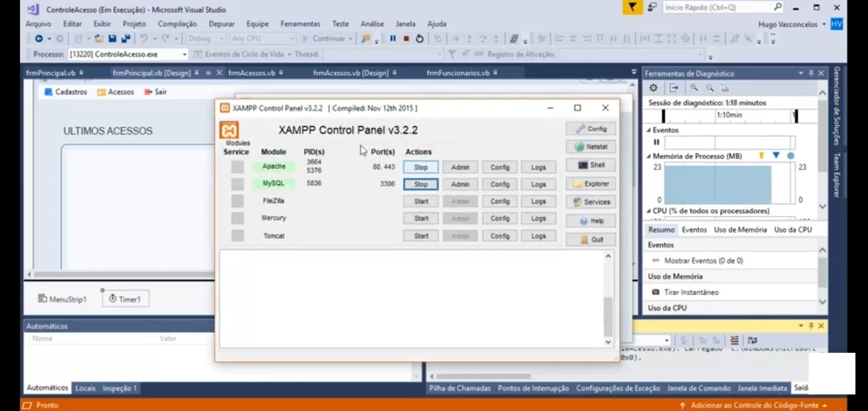Open diagnostic tools settings gear
This screenshot has width=868, height=411.
coord(654,88)
